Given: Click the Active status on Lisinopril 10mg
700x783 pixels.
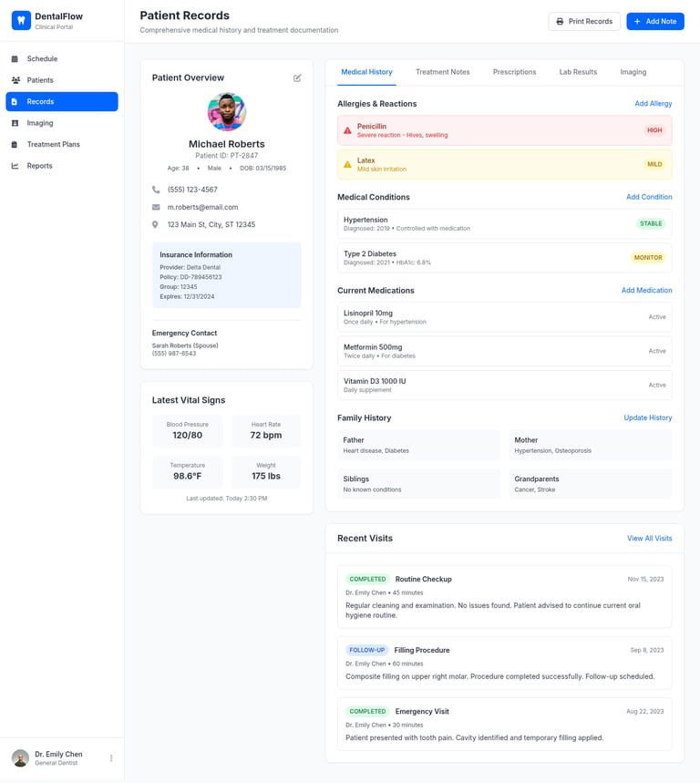Looking at the screenshot, I should click(x=657, y=317).
